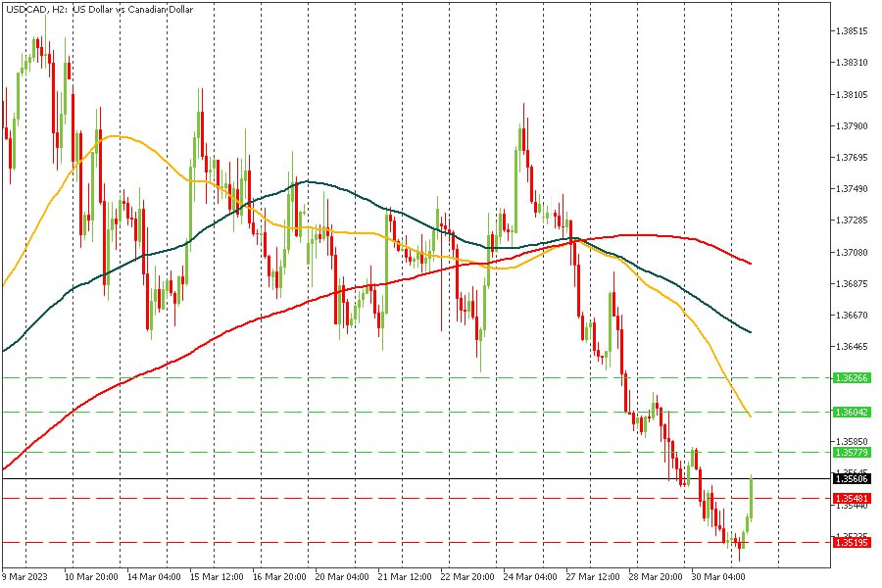
Task: Click the 1.37490 price axis value
Action: click(852, 189)
